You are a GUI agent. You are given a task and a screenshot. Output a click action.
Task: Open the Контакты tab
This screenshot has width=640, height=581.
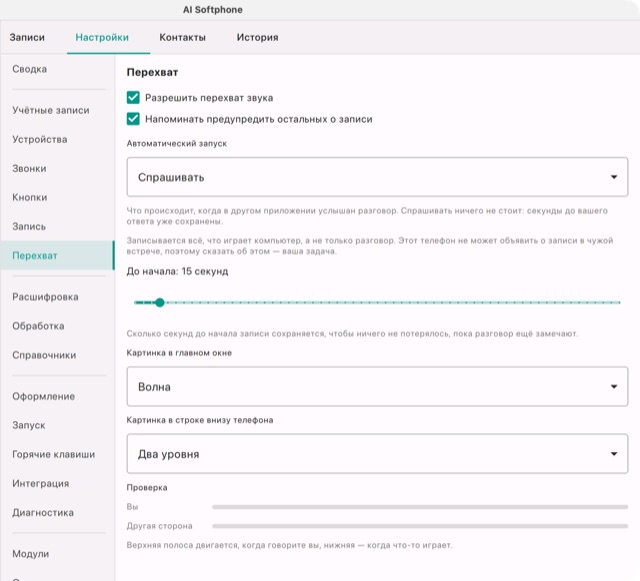pos(182,37)
